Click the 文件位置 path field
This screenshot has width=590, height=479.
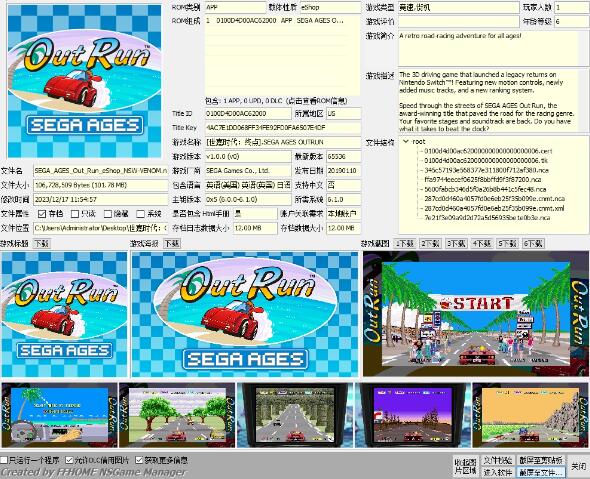pos(100,228)
